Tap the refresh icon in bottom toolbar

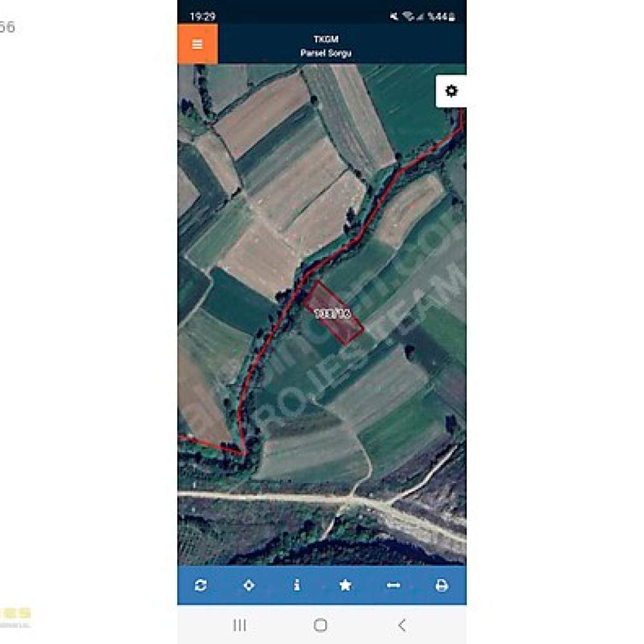pyautogui.click(x=200, y=585)
